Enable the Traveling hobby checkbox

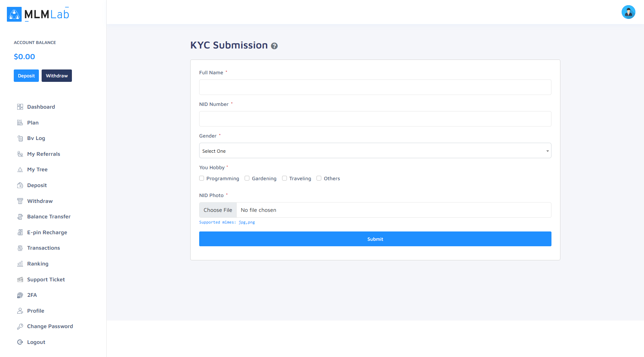coord(285,178)
